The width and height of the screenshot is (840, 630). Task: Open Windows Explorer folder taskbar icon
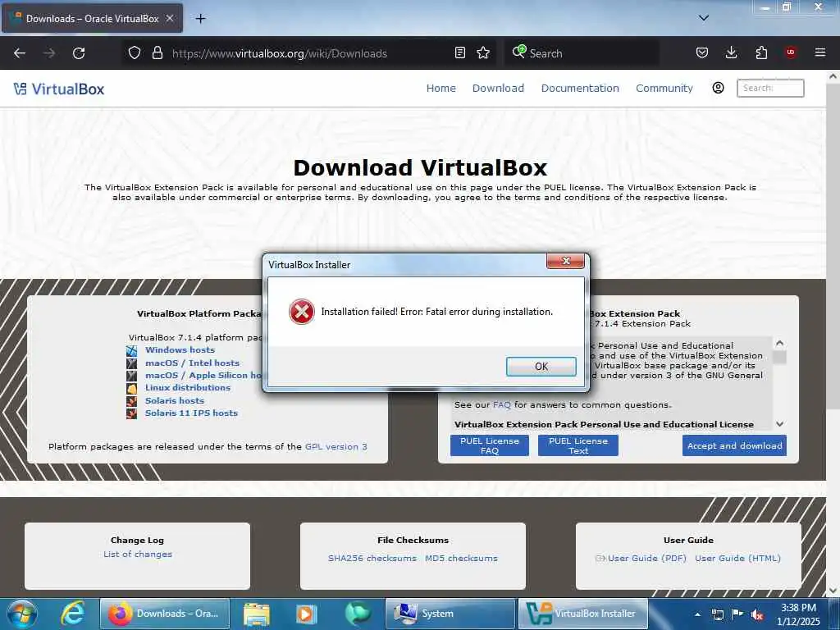point(257,614)
